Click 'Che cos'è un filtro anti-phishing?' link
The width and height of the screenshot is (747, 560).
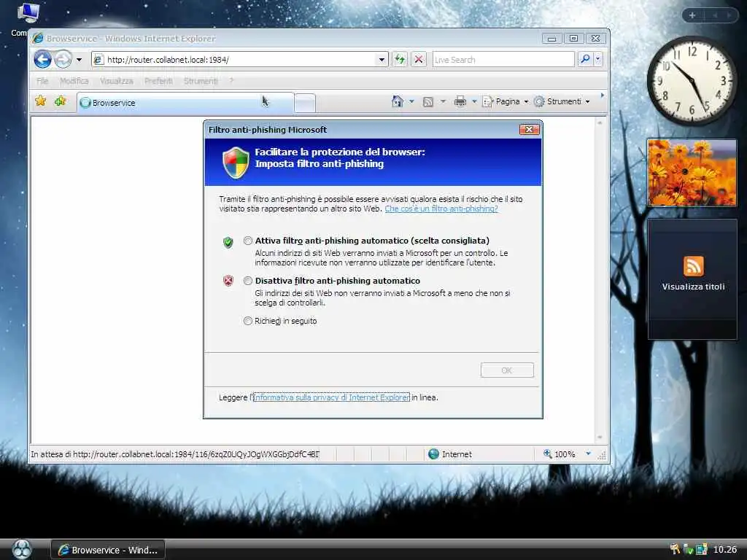tap(441, 209)
